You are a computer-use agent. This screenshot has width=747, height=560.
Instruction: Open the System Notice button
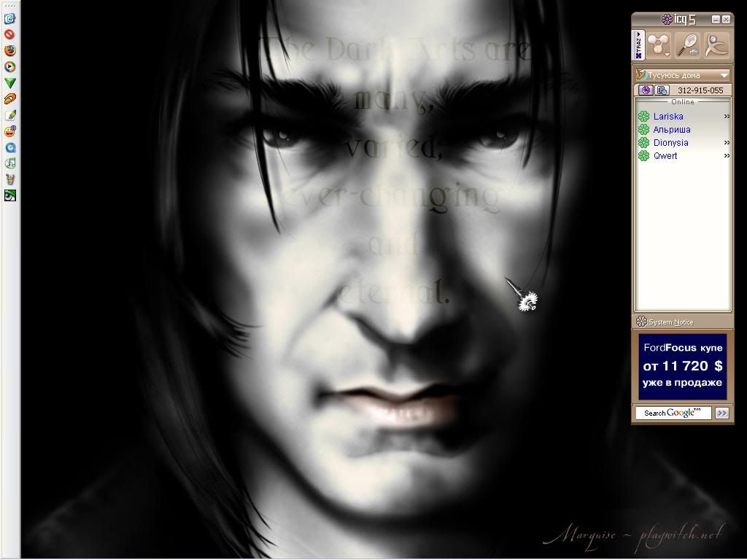point(665,322)
